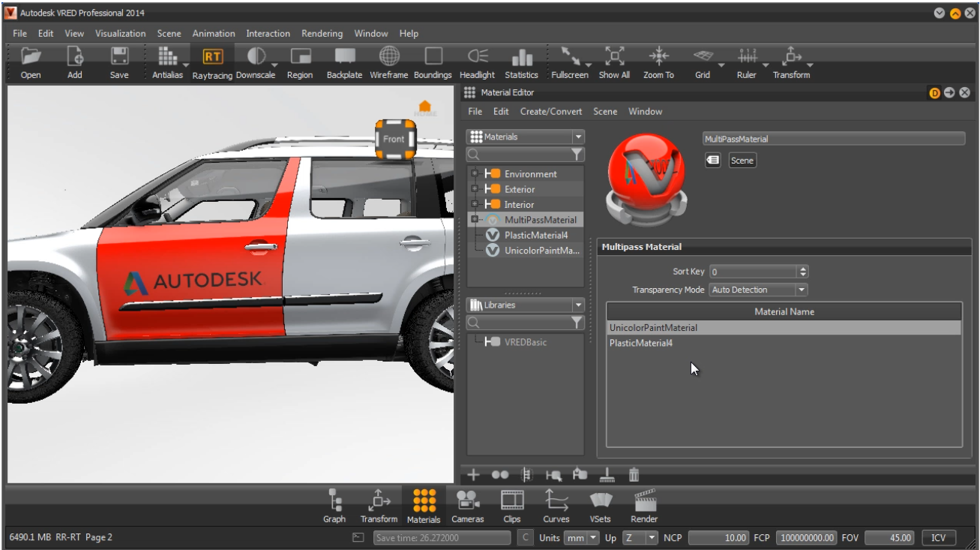This screenshot has width=980, height=550.
Task: Click the Transform icon in top toolbar
Action: [791, 56]
